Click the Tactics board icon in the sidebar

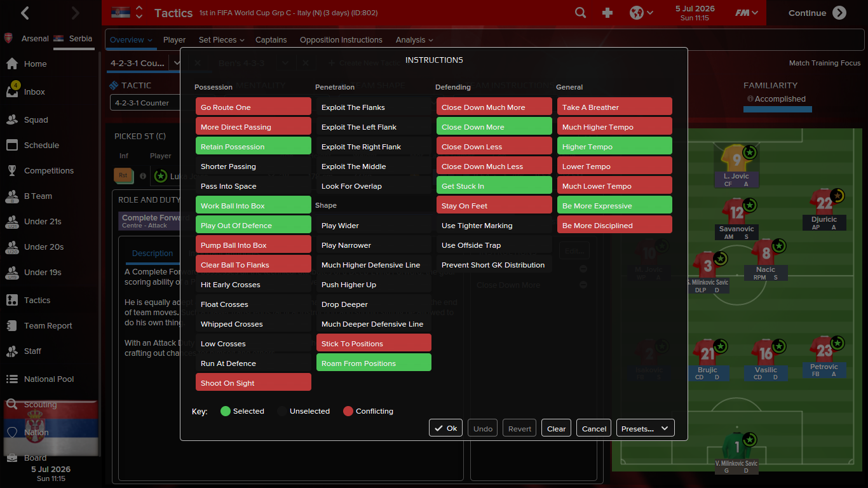11,300
